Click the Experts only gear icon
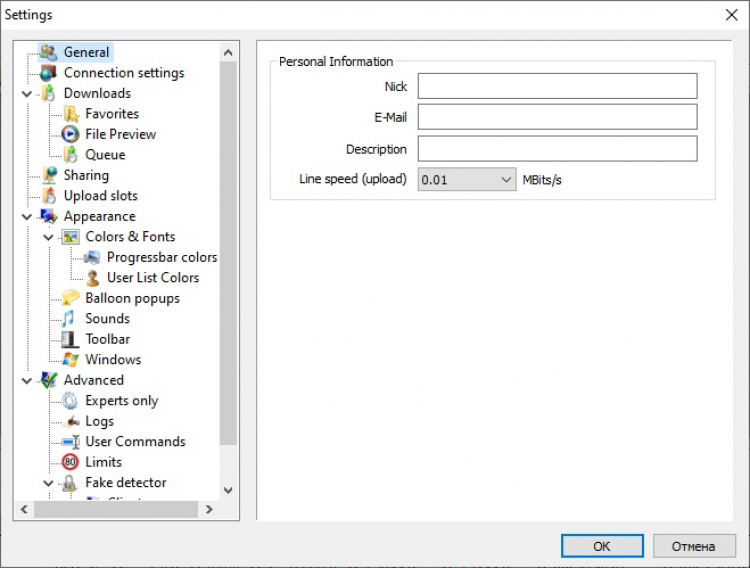This screenshot has width=750, height=568. tap(70, 401)
